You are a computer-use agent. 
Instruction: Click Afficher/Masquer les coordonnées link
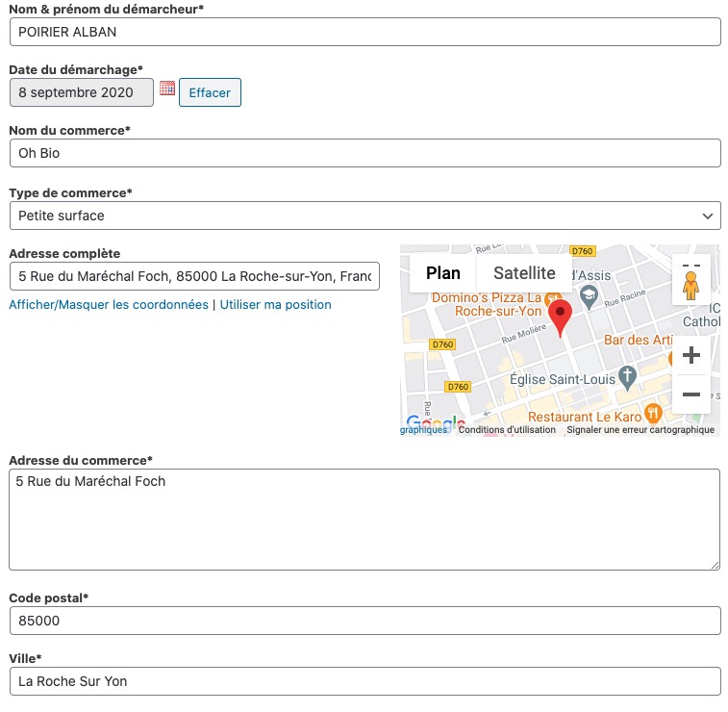tap(109, 305)
